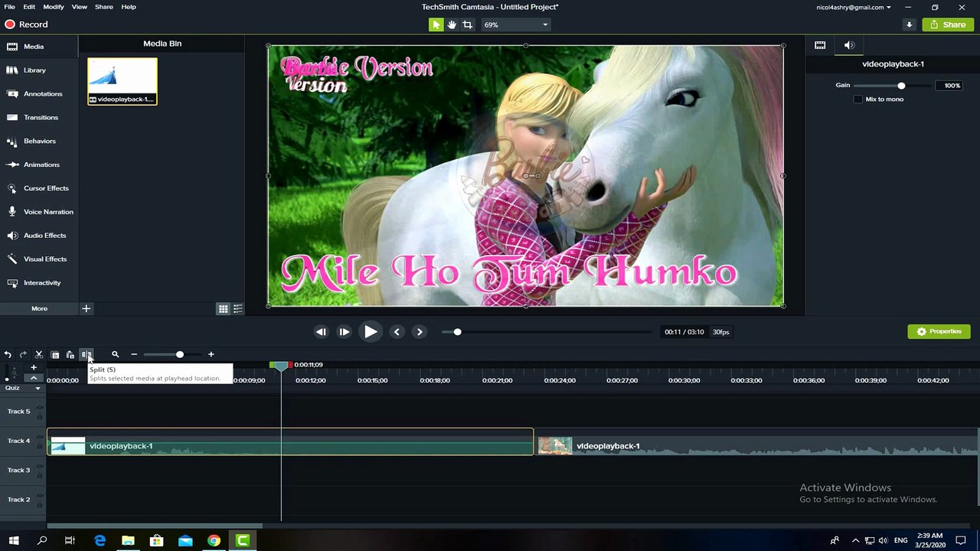Image resolution: width=980 pixels, height=551 pixels.
Task: Click the Record button
Action: (26, 24)
